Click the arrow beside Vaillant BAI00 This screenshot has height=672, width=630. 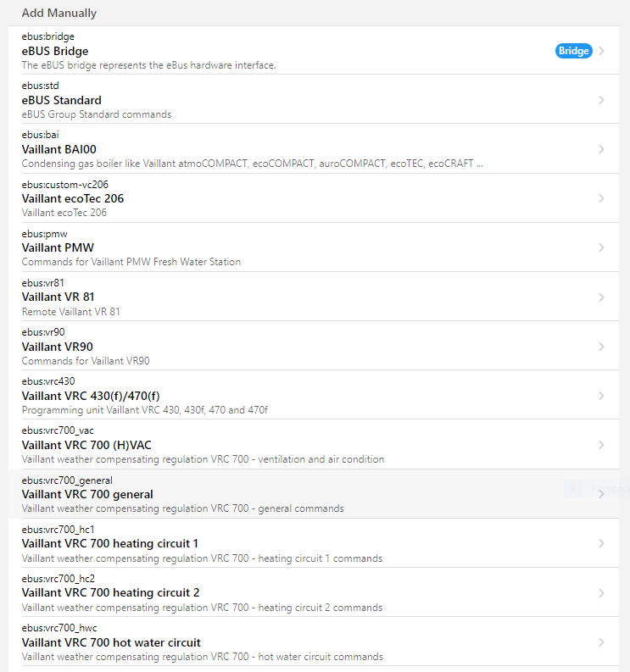click(x=601, y=149)
